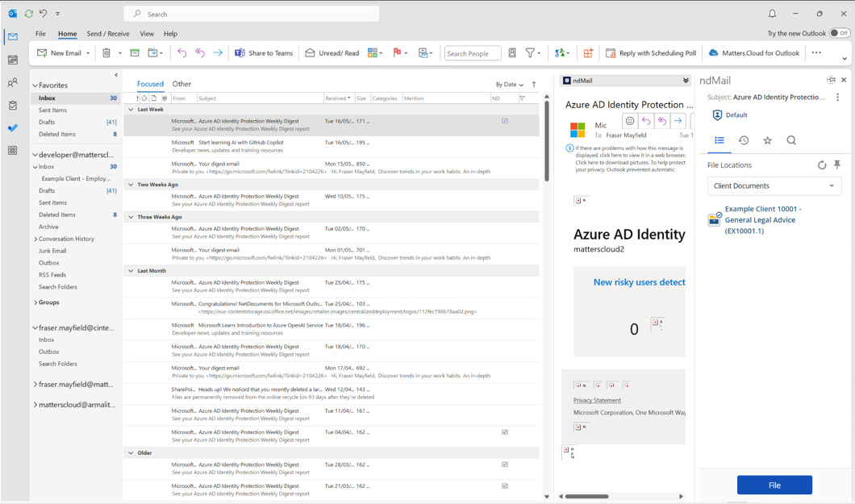Click Matters.Cloud for Outlook button

(x=754, y=53)
